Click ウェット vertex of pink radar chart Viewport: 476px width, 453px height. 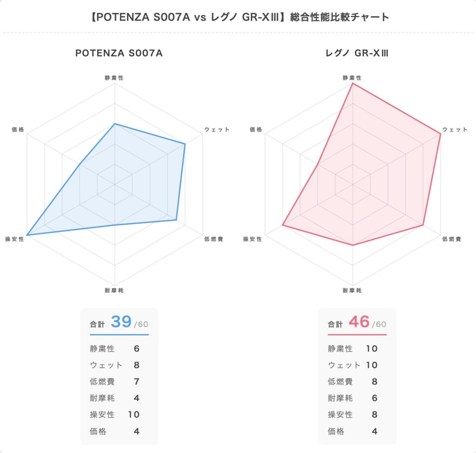tap(441, 133)
